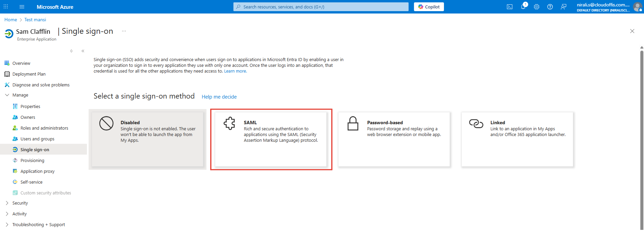Click the Users and groups icon

pos(15,139)
